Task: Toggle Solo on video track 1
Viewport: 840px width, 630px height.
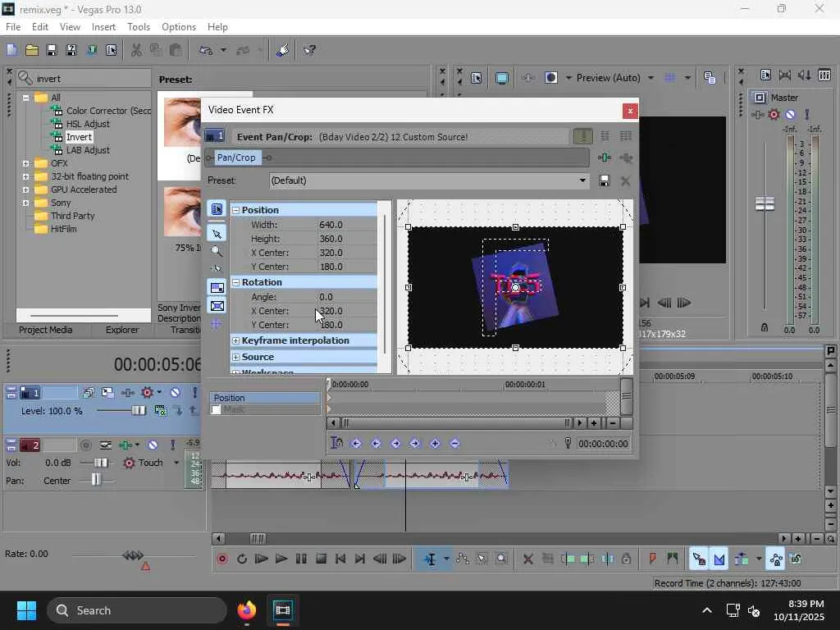Action: tap(194, 393)
